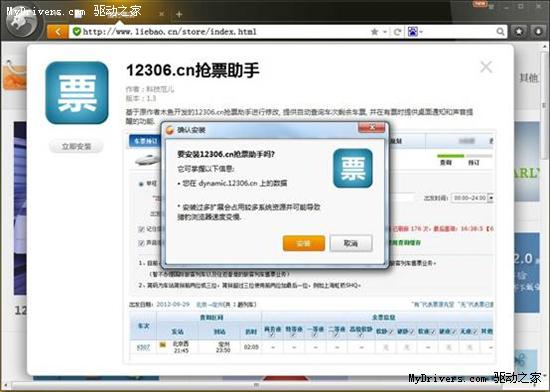Click dynamic.12306.cn permission line in dialog
550x392 pixels.
click(233, 183)
